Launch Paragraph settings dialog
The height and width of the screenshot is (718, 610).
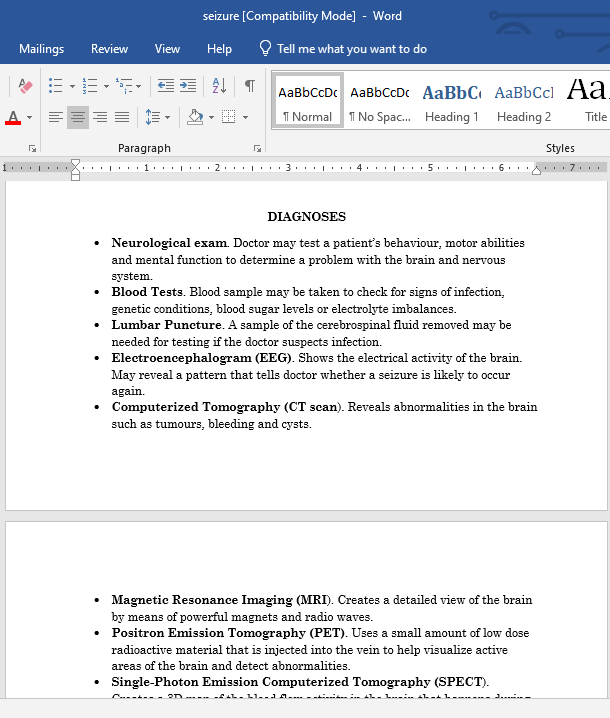257,148
